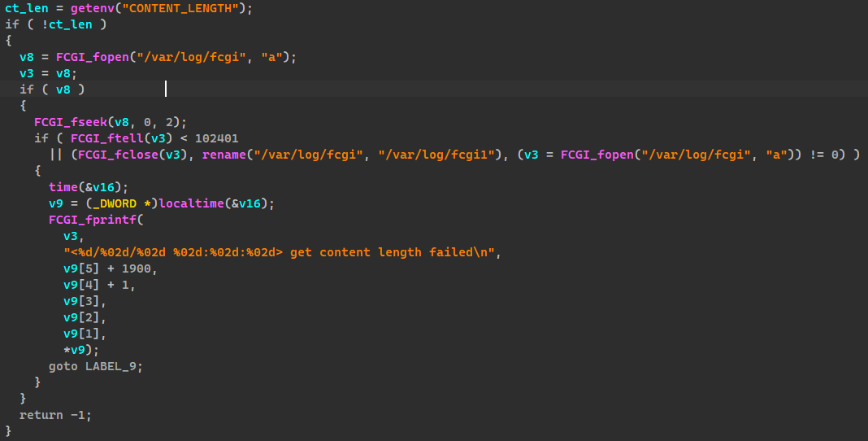
Task: Click the v3 = v8 assignment line
Action: [45, 73]
